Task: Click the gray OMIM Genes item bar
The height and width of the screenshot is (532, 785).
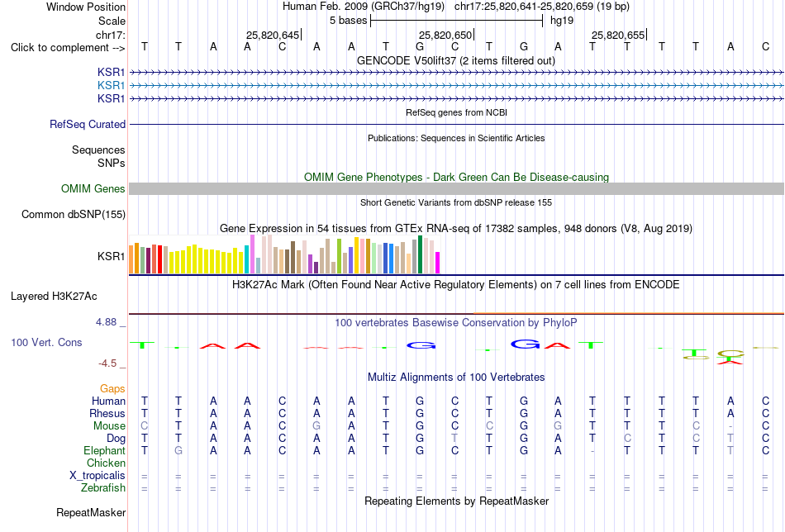Action: tap(456, 188)
